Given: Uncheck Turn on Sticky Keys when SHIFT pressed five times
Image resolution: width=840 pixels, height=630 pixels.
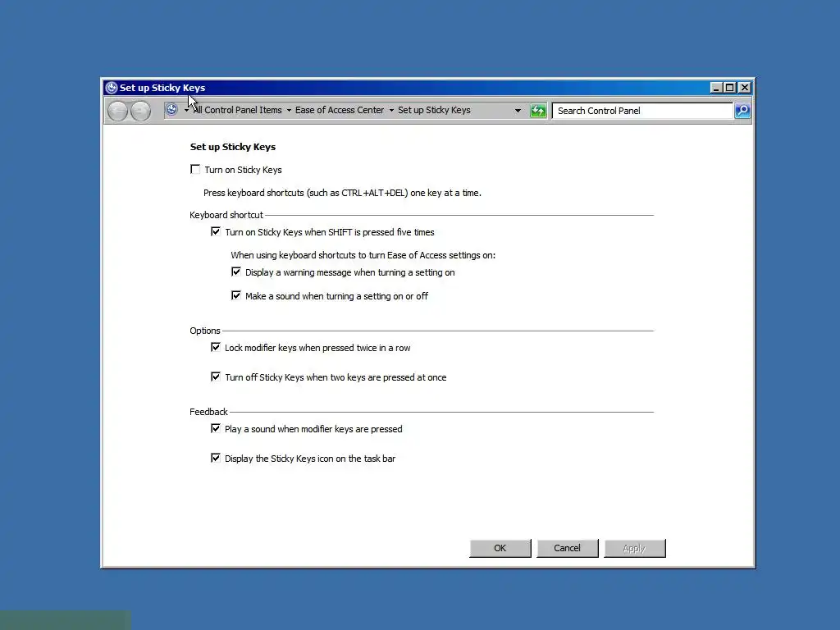Looking at the screenshot, I should (216, 231).
